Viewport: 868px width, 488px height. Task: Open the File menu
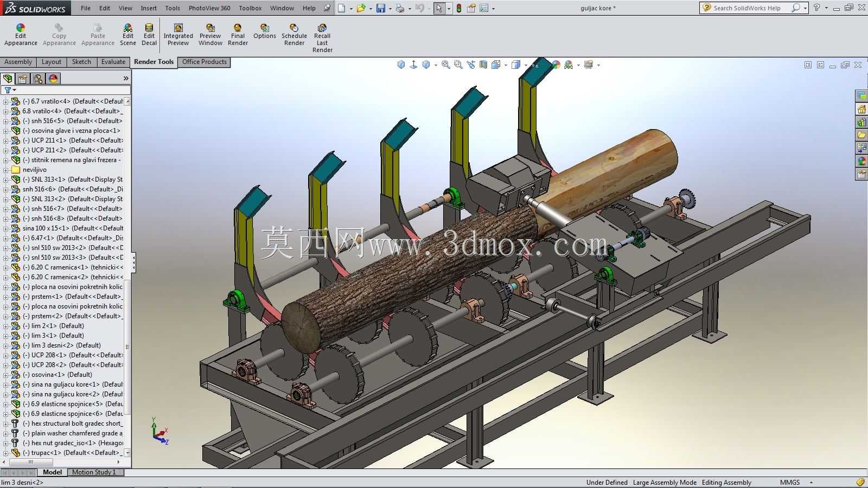86,8
